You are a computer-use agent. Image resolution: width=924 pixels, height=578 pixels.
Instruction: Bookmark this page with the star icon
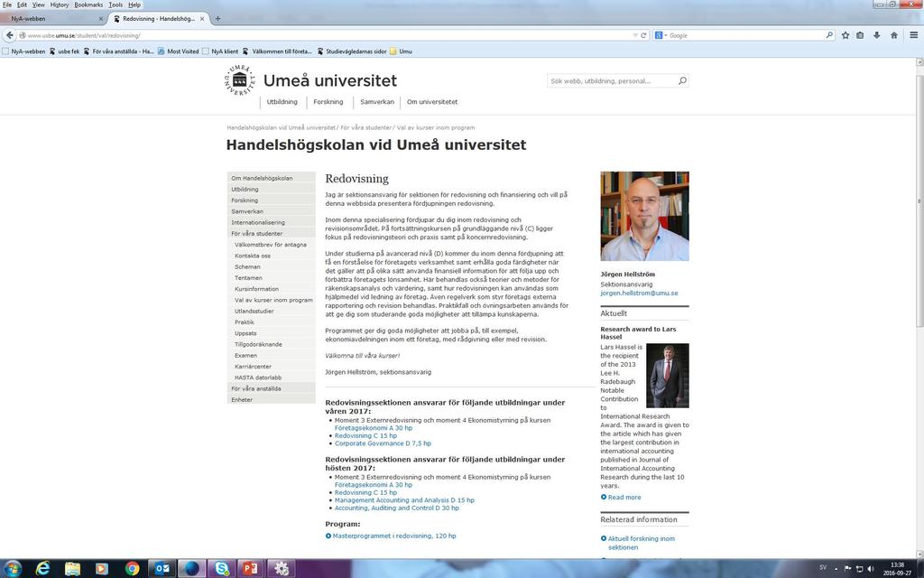point(845,35)
